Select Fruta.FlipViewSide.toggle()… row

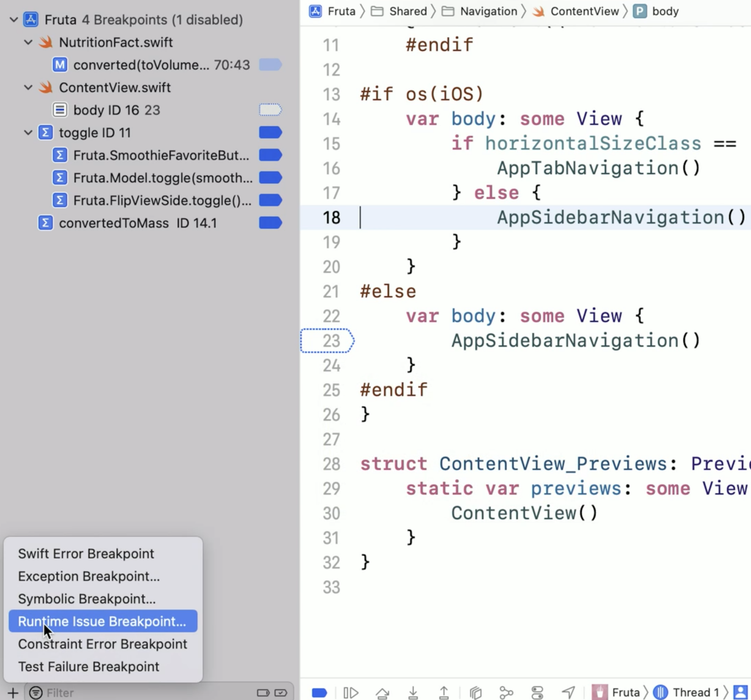coord(150,200)
